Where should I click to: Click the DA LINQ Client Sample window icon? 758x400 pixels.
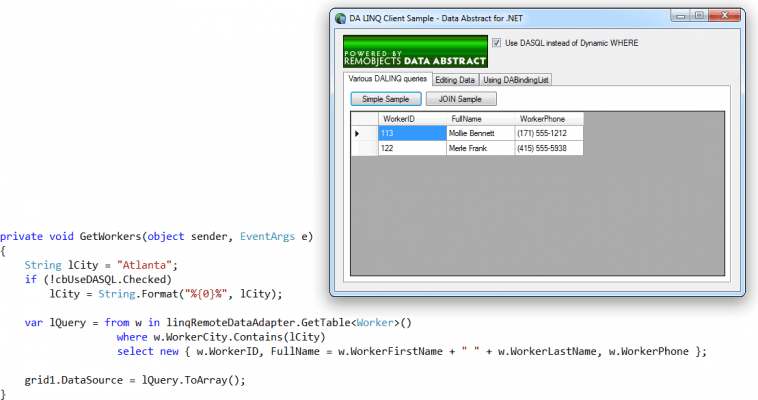(340, 18)
